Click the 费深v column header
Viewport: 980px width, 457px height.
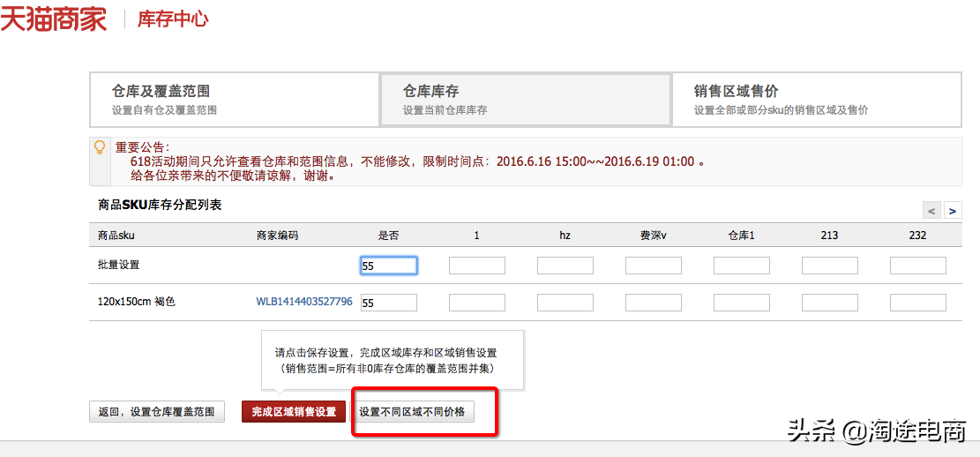(x=653, y=236)
